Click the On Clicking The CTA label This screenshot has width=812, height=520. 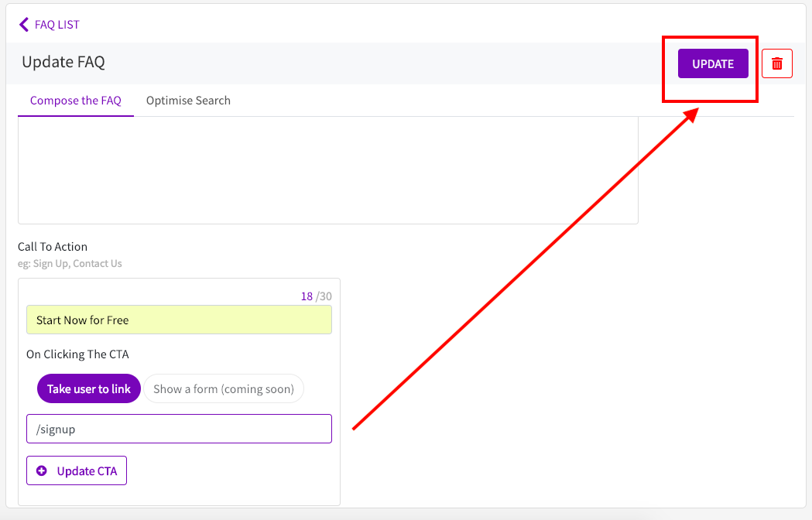(x=77, y=354)
